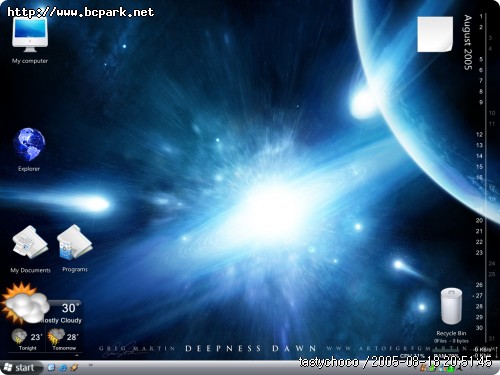Select day 15 in the calendar
The image size is (500, 375).
479,167
